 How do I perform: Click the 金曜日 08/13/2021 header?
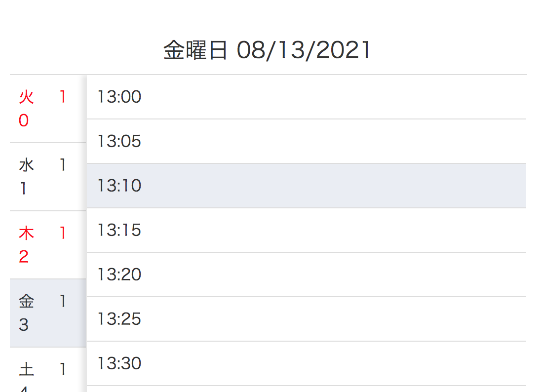(x=267, y=49)
